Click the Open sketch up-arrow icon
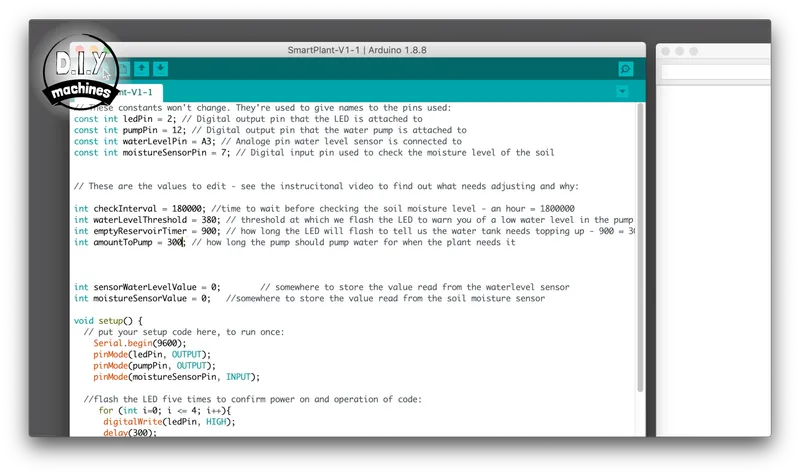Screen dimensions: 800x475 [x=142, y=69]
